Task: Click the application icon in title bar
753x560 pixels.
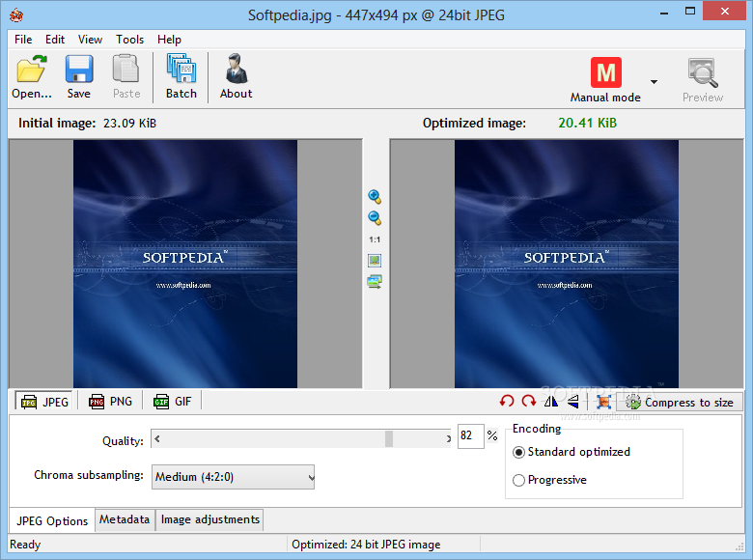Action: [x=15, y=14]
